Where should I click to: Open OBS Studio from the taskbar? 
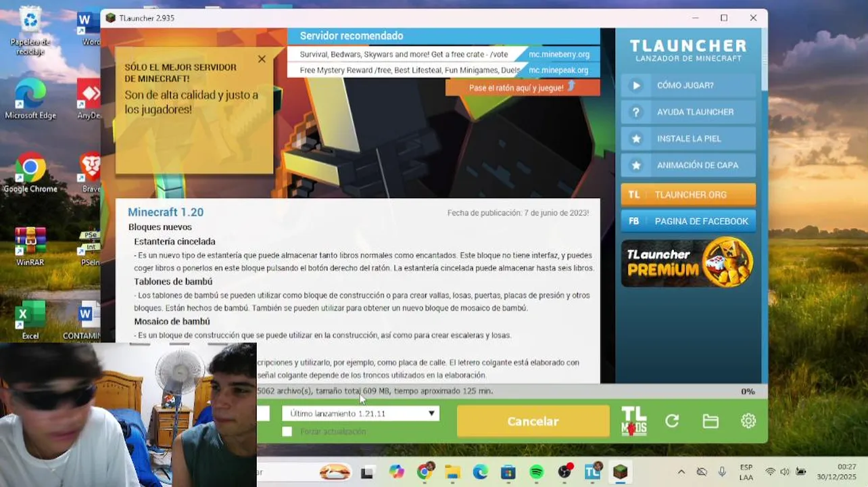coord(565,472)
